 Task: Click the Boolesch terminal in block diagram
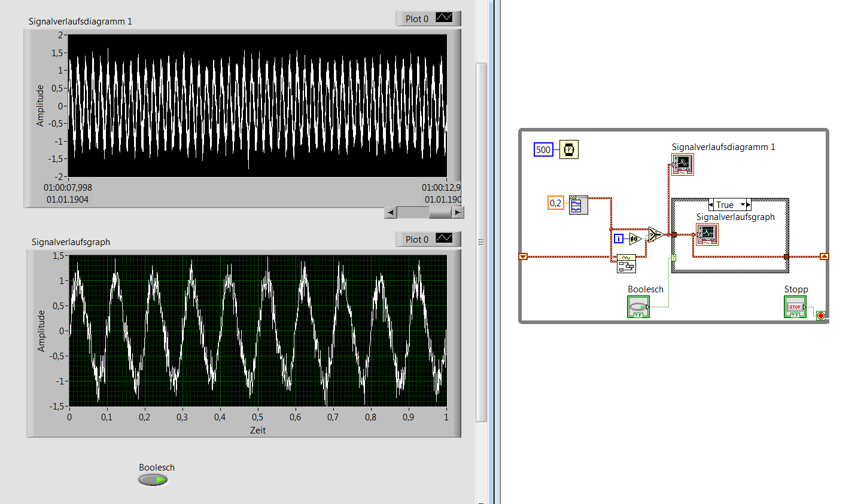[x=638, y=307]
